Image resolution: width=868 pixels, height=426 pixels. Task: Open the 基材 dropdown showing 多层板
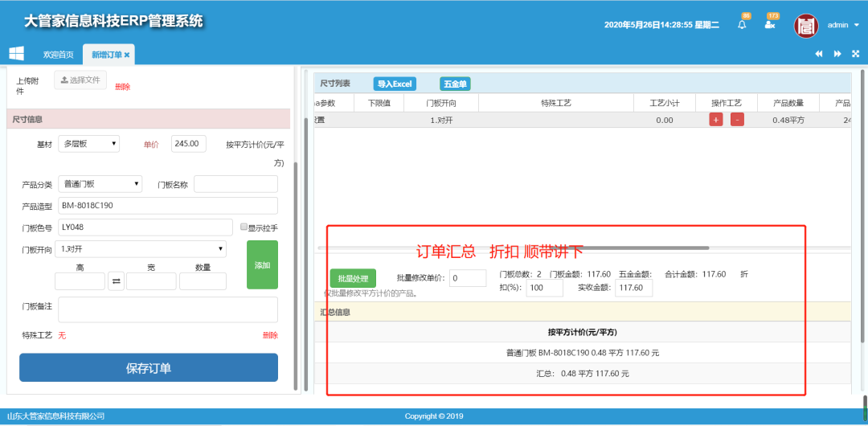(x=89, y=144)
